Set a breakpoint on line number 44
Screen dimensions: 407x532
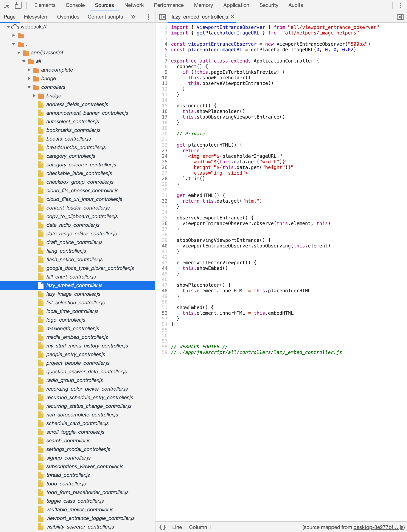click(165, 268)
